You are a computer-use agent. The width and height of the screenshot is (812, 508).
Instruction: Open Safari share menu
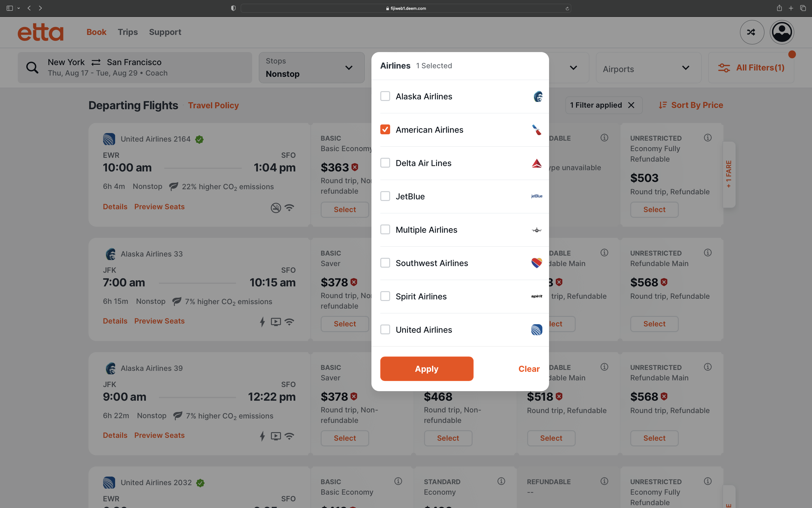point(779,8)
